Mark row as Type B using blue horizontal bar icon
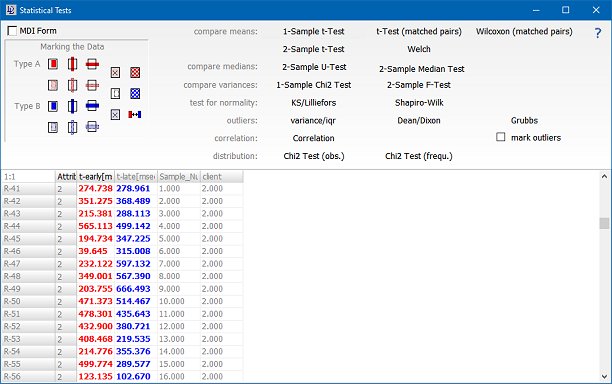The height and width of the screenshot is (384, 612). pos(92,106)
